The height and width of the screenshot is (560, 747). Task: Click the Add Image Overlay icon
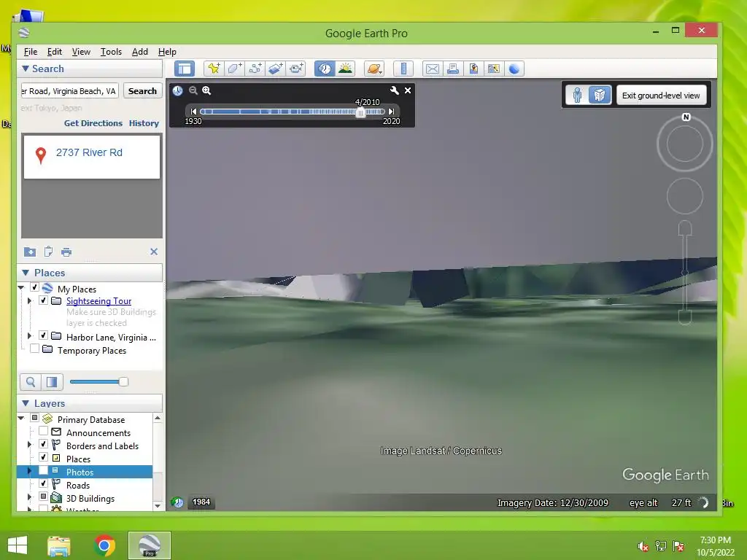275,69
